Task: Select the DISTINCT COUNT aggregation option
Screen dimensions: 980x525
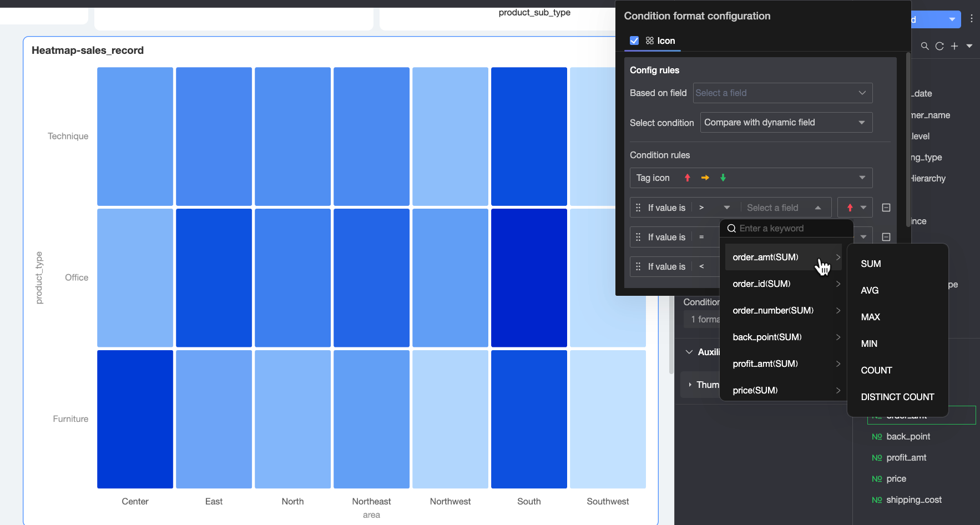Action: (897, 397)
